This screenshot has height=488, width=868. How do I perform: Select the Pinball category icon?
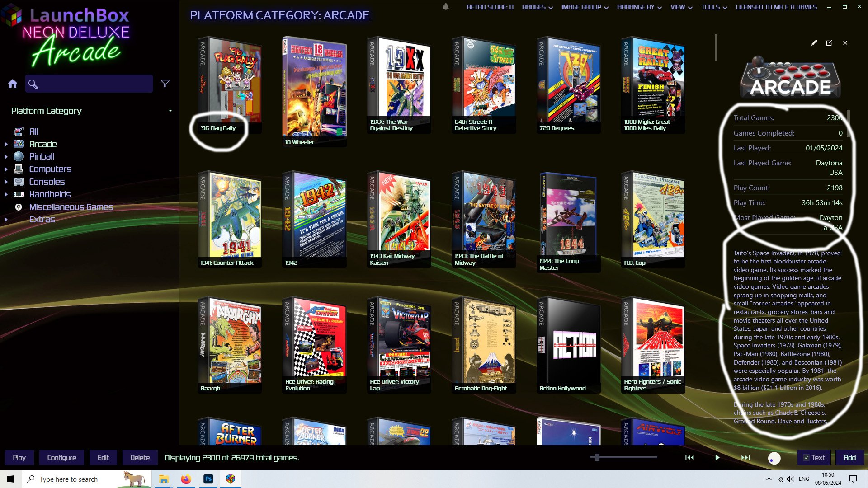(x=19, y=156)
